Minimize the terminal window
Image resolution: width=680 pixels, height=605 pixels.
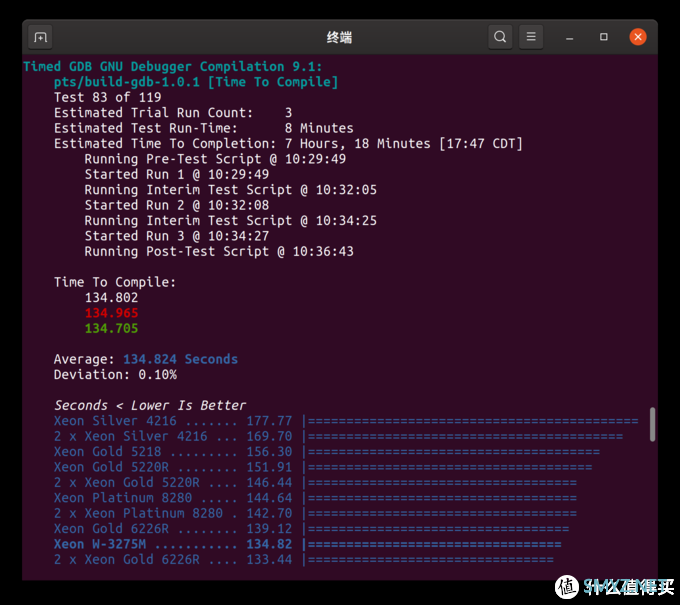click(569, 37)
